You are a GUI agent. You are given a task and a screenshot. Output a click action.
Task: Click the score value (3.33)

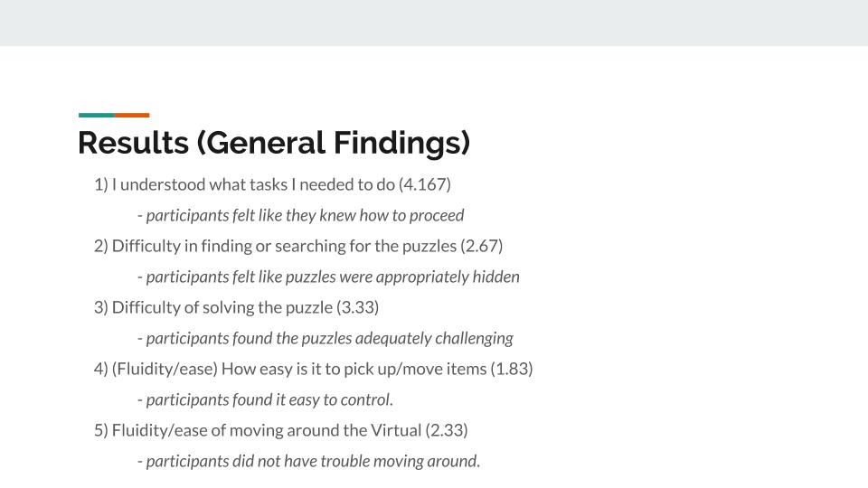(x=358, y=307)
